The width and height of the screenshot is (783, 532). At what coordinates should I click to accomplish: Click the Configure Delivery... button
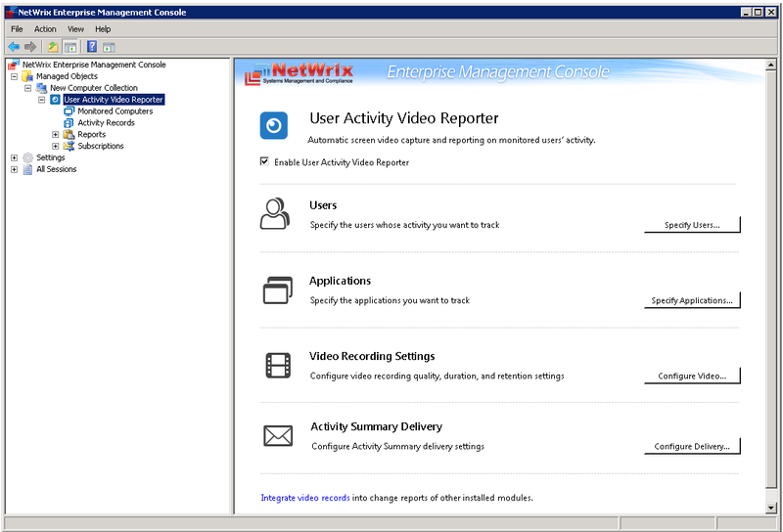pyautogui.click(x=692, y=446)
